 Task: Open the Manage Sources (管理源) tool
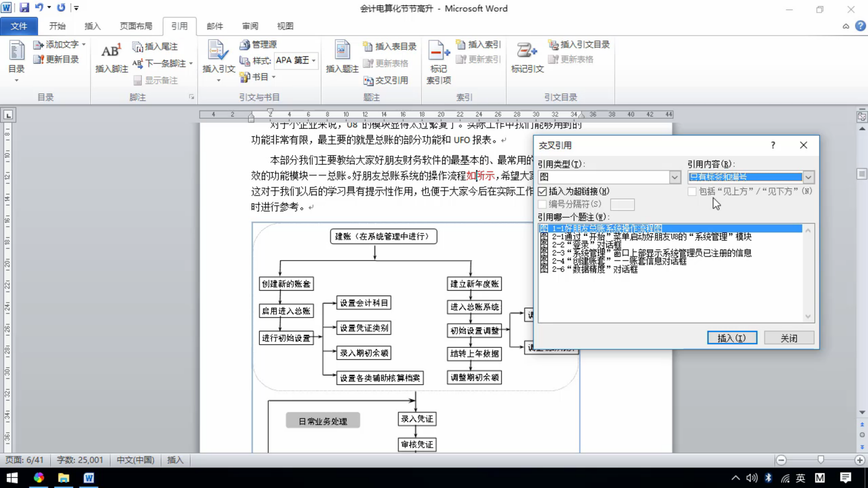pyautogui.click(x=259, y=44)
